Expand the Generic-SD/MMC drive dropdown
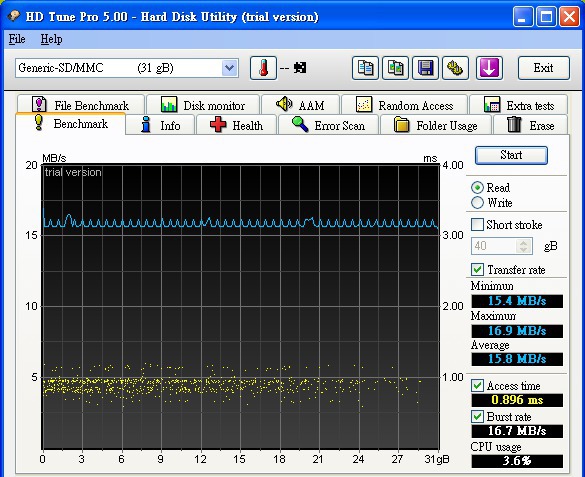The height and width of the screenshot is (477, 585). [229, 68]
